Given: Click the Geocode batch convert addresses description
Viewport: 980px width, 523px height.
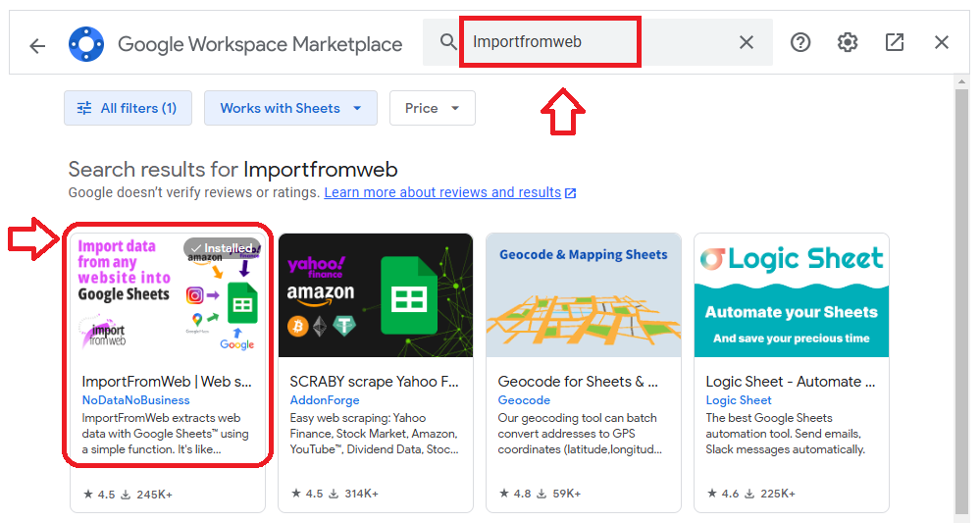Looking at the screenshot, I should coord(580,434).
